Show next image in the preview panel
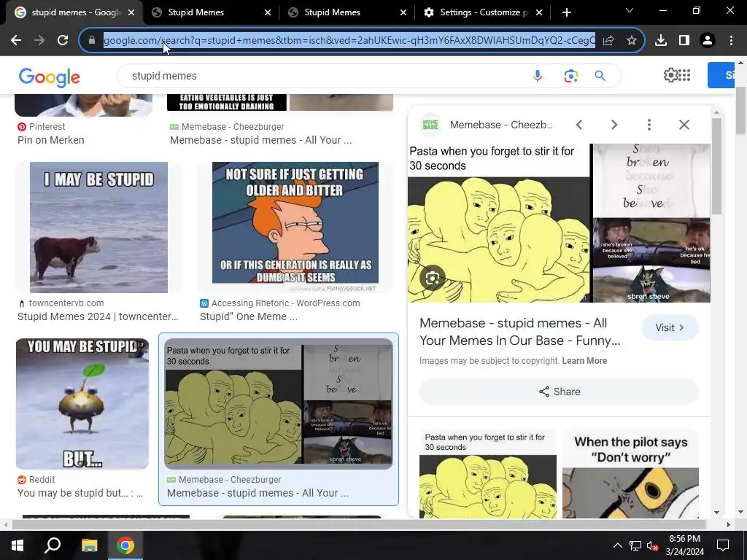Screen dimensions: 747x560 click(614, 125)
